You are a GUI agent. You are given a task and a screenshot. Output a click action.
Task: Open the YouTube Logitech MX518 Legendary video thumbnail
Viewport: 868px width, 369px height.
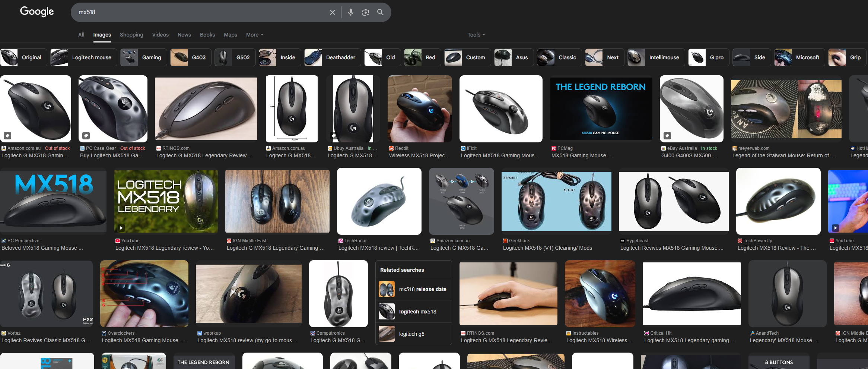point(166,201)
